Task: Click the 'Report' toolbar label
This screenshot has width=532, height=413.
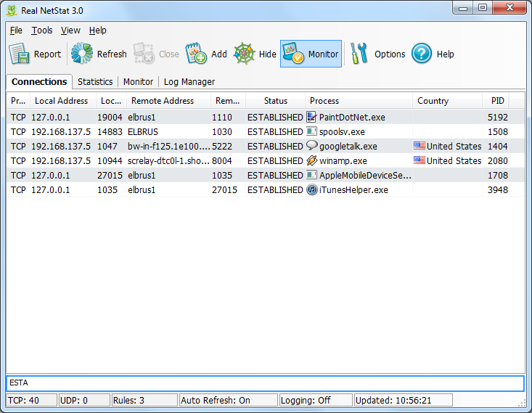Action: pos(47,54)
